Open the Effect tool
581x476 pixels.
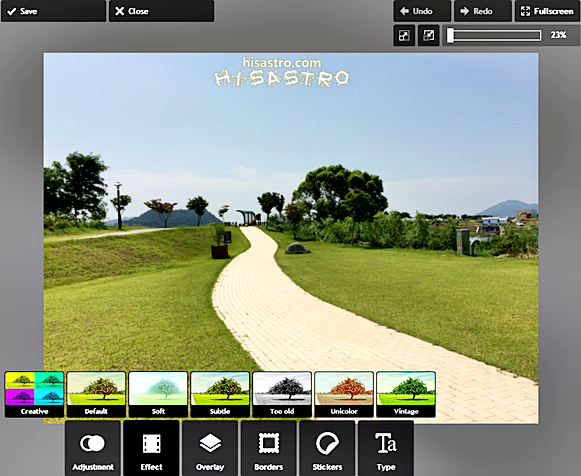(x=151, y=448)
